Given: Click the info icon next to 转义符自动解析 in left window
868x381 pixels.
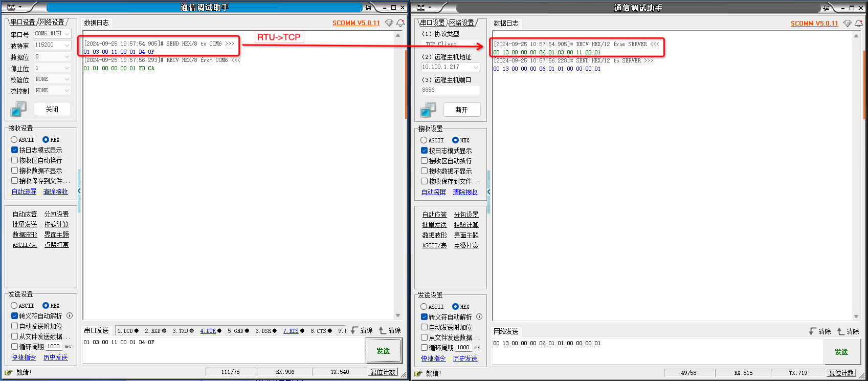Looking at the screenshot, I should tap(70, 316).
